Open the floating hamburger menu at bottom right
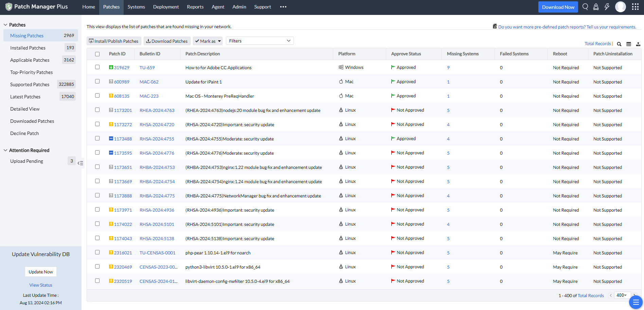 pyautogui.click(x=636, y=302)
